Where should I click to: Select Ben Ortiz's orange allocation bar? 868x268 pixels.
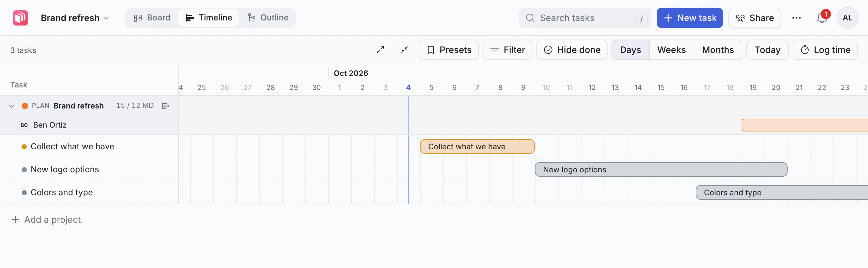[804, 125]
